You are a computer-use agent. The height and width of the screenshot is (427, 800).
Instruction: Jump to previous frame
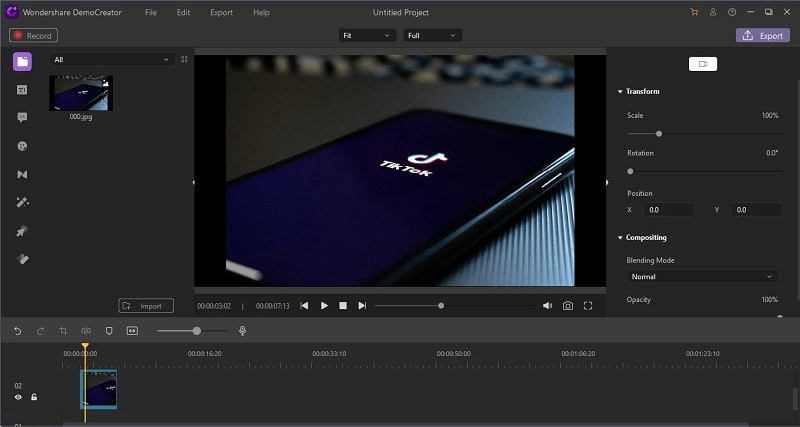[x=305, y=306]
